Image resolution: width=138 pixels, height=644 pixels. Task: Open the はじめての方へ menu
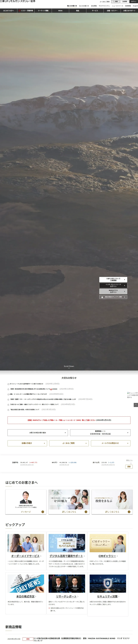click(x=8, y=11)
